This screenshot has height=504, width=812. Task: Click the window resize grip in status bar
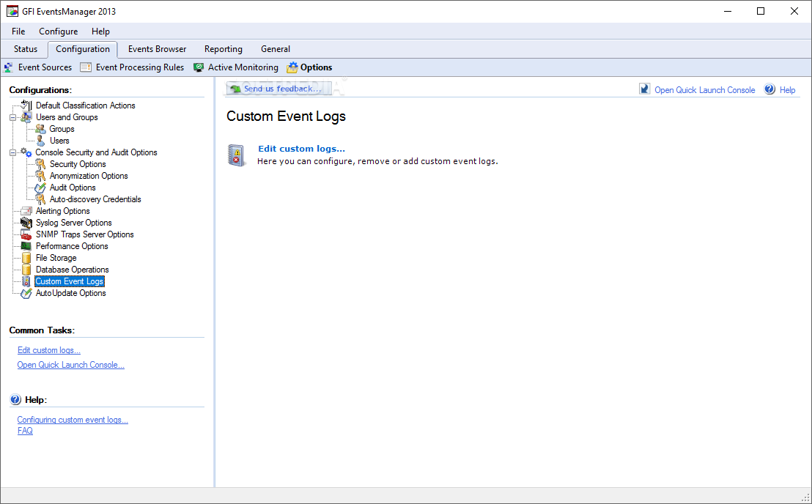point(805,497)
